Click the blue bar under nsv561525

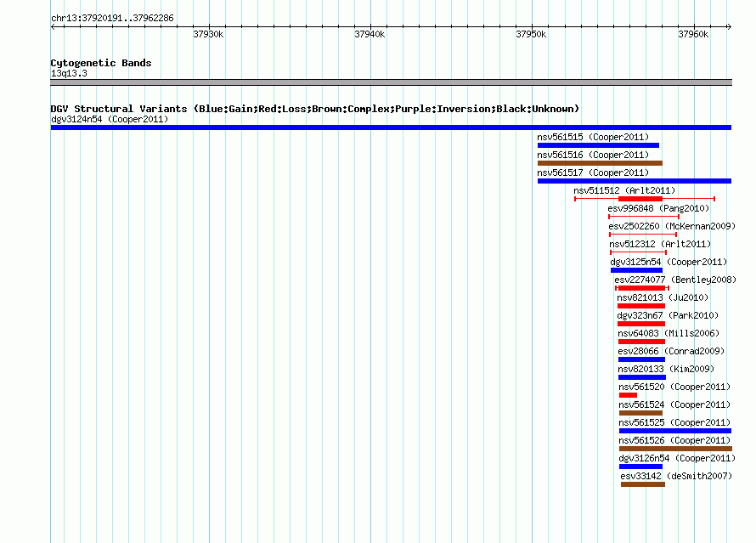coord(675,431)
